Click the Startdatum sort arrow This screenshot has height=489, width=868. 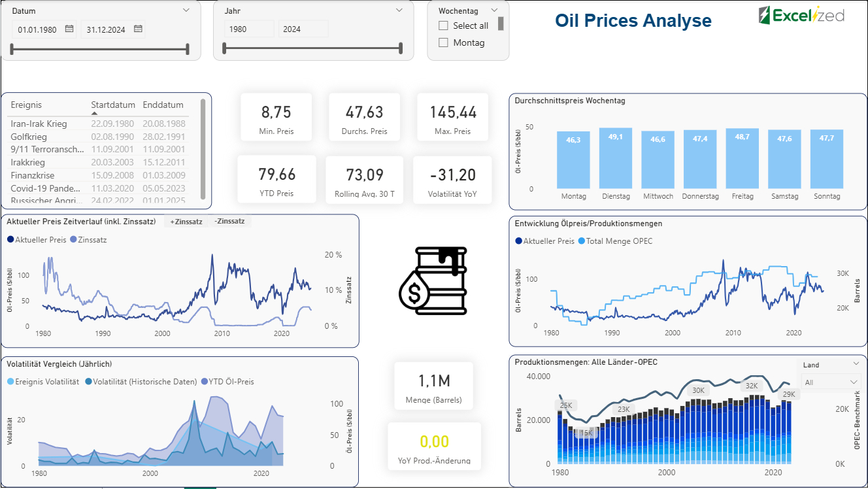[94, 114]
